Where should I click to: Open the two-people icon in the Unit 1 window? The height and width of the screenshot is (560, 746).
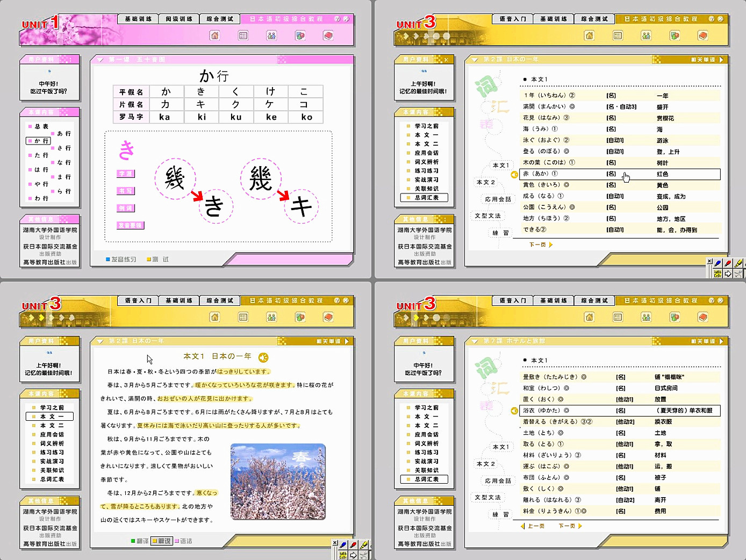(x=272, y=35)
